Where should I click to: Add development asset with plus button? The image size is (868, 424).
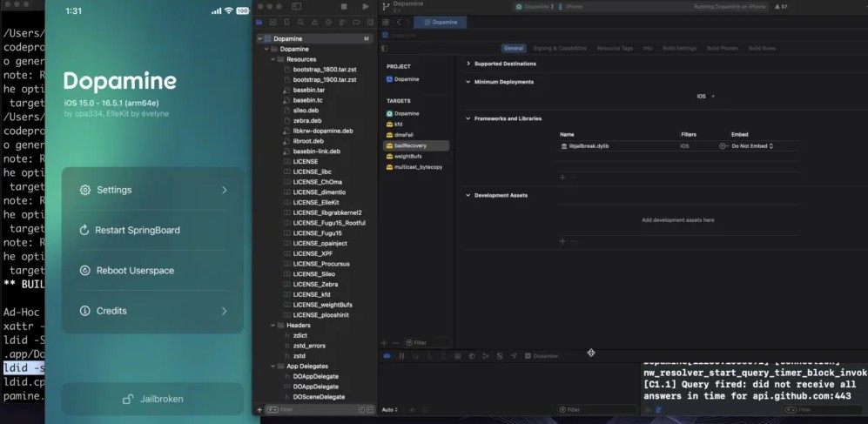(x=562, y=241)
